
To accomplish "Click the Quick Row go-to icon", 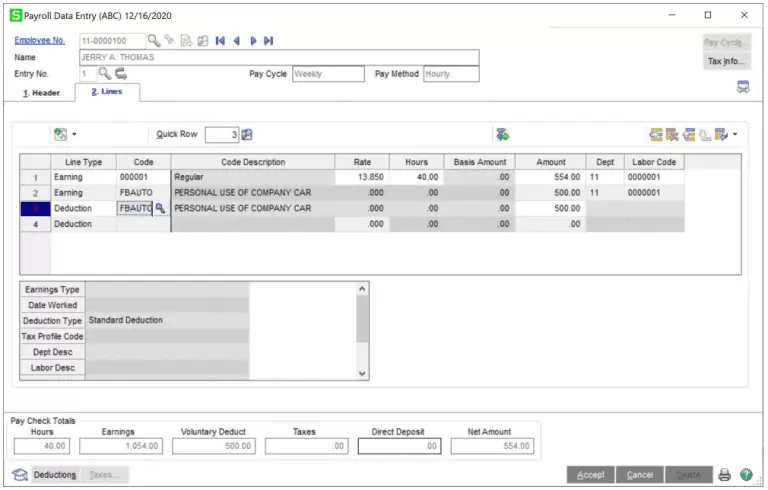I will 247,134.
